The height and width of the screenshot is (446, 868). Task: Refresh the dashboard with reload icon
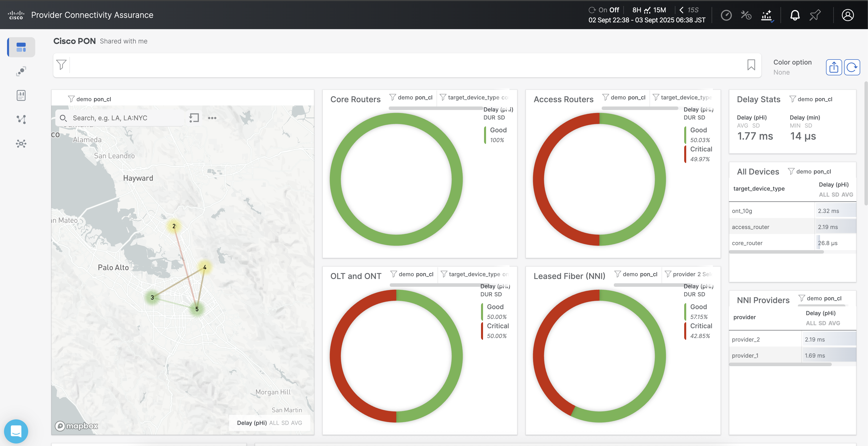click(x=852, y=67)
